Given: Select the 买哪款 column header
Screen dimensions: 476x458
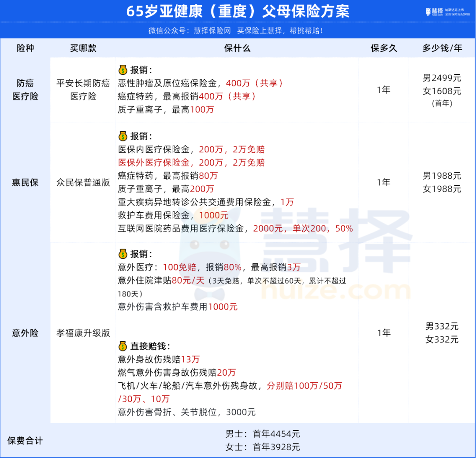Looking at the screenshot, I should (x=83, y=48).
